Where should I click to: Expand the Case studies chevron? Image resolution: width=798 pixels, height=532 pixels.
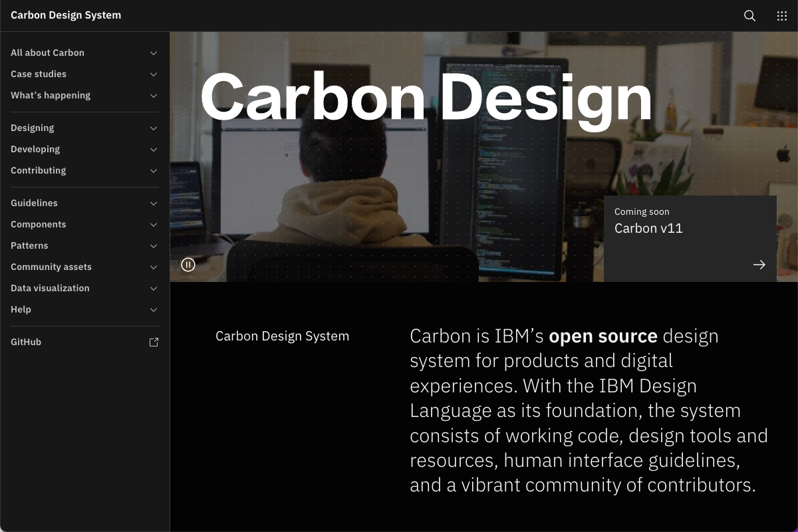(154, 74)
